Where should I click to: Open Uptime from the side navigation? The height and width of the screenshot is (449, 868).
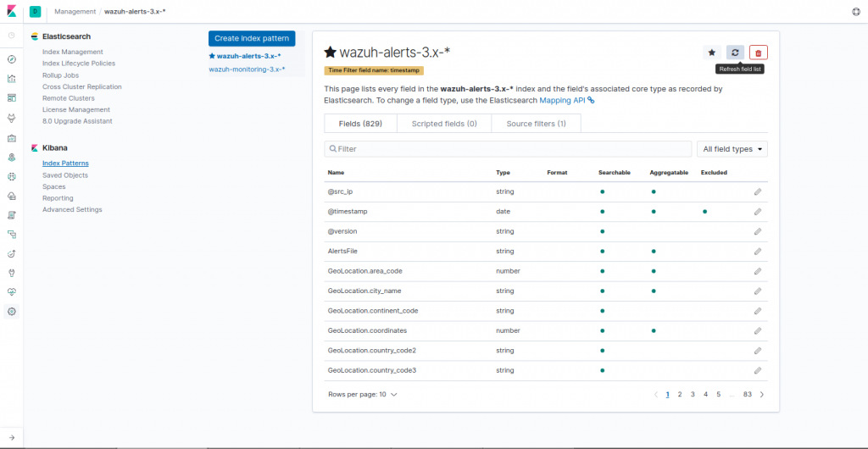pyautogui.click(x=12, y=254)
